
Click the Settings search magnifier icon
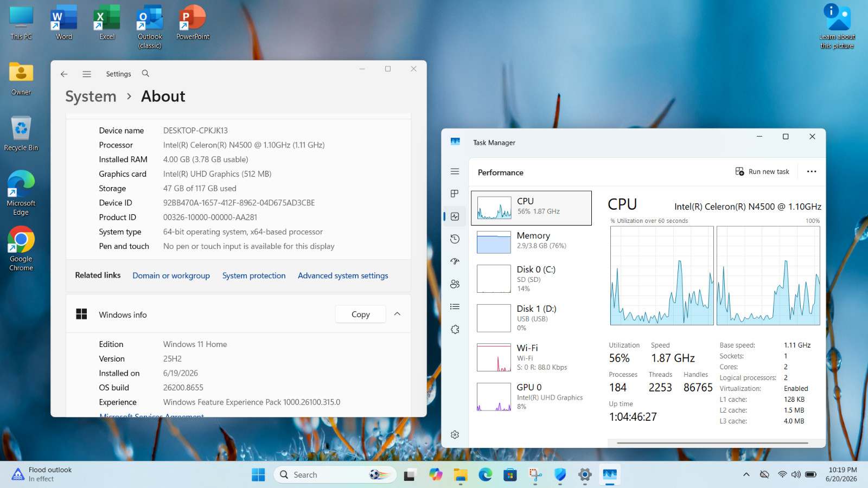145,74
